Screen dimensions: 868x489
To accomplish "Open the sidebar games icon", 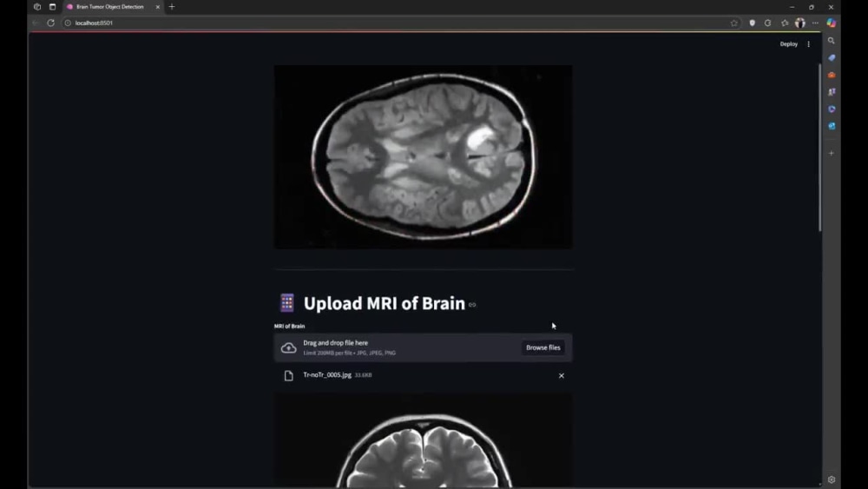I will (831, 92).
